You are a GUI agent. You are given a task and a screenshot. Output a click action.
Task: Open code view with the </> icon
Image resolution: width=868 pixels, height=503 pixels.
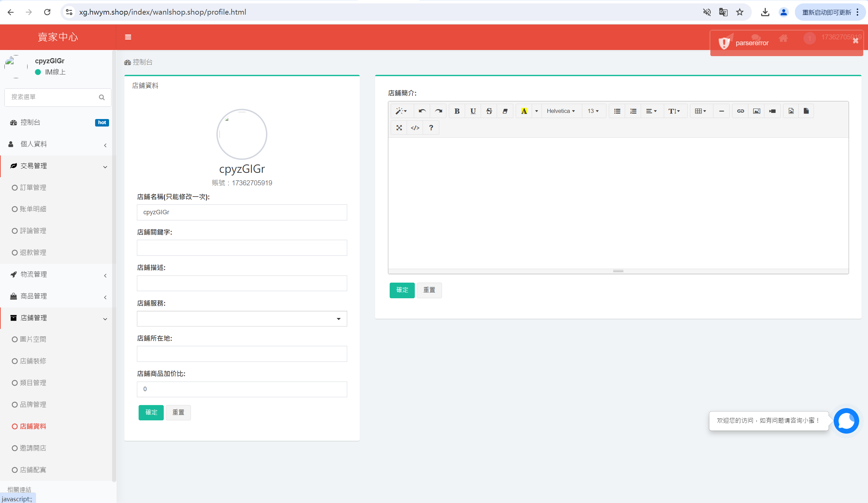point(415,128)
